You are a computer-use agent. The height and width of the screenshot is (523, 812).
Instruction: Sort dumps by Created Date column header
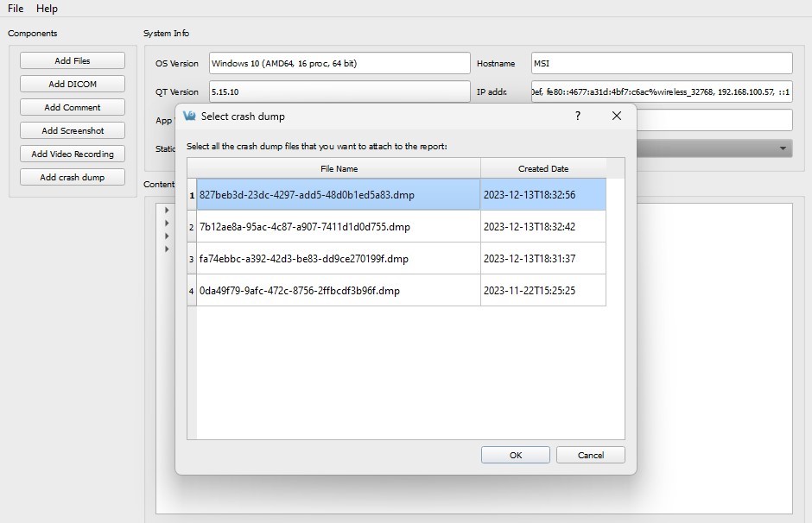coord(542,168)
